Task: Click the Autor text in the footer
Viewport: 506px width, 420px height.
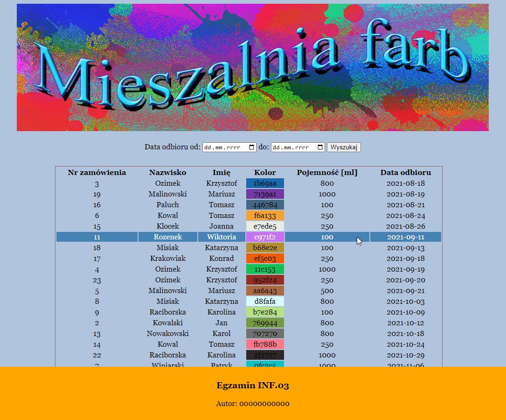Action: pos(253,404)
